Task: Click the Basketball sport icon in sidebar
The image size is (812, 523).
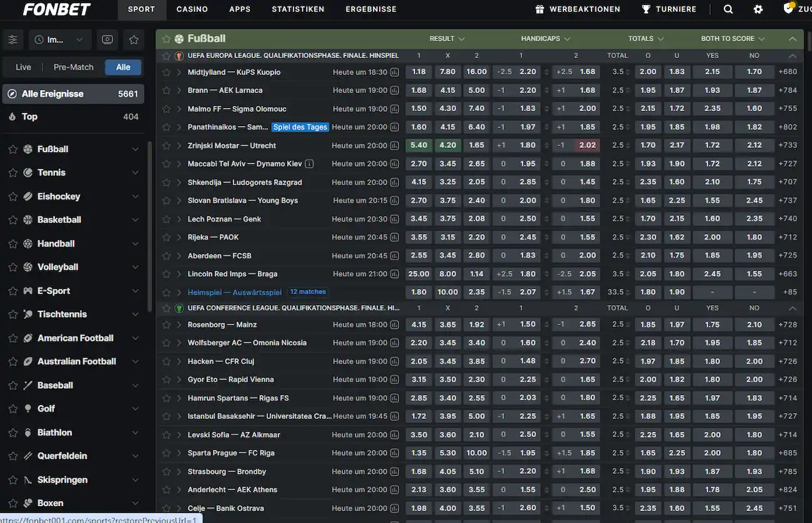Action: click(28, 220)
